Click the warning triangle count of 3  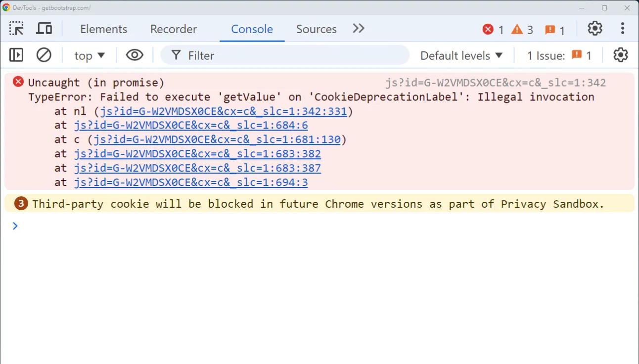(522, 30)
